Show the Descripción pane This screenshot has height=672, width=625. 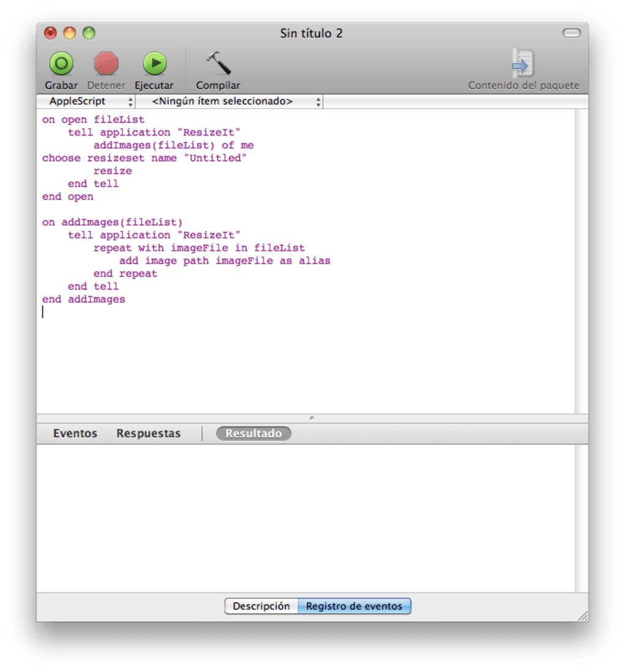[x=261, y=606]
